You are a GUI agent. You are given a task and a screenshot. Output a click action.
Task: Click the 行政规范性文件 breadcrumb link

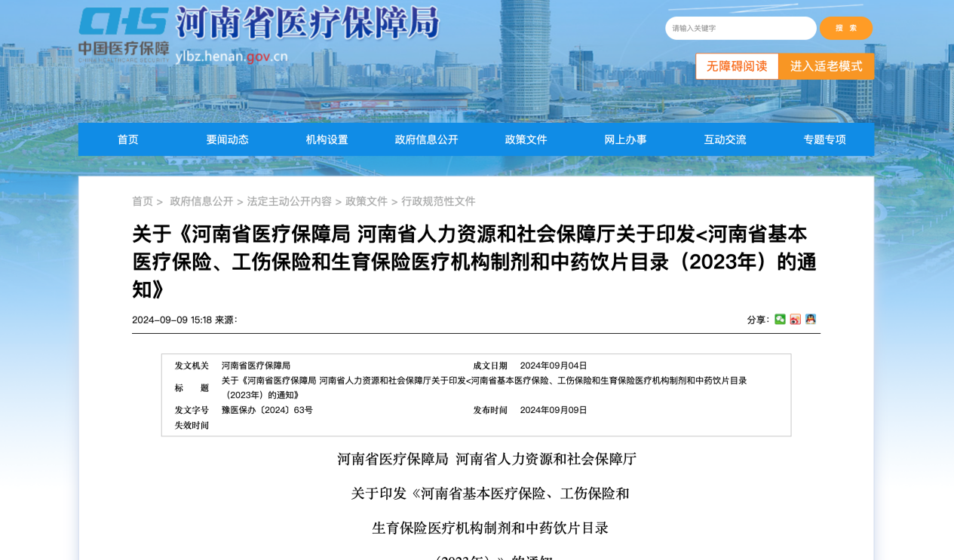[x=438, y=201]
